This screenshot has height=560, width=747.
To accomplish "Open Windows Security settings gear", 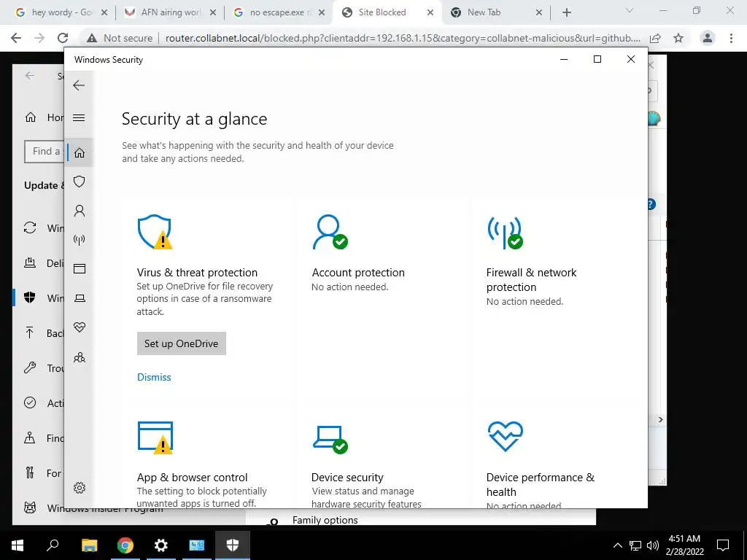I will [x=80, y=488].
